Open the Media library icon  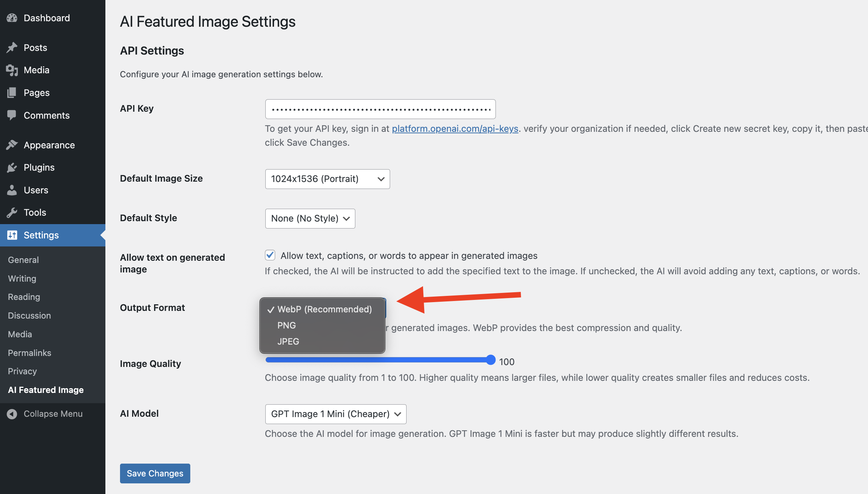pyautogui.click(x=12, y=70)
